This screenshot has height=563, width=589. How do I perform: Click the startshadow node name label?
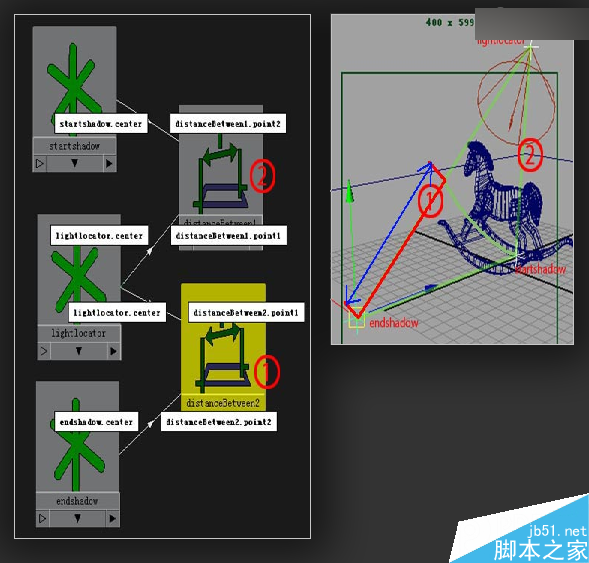[x=74, y=146]
